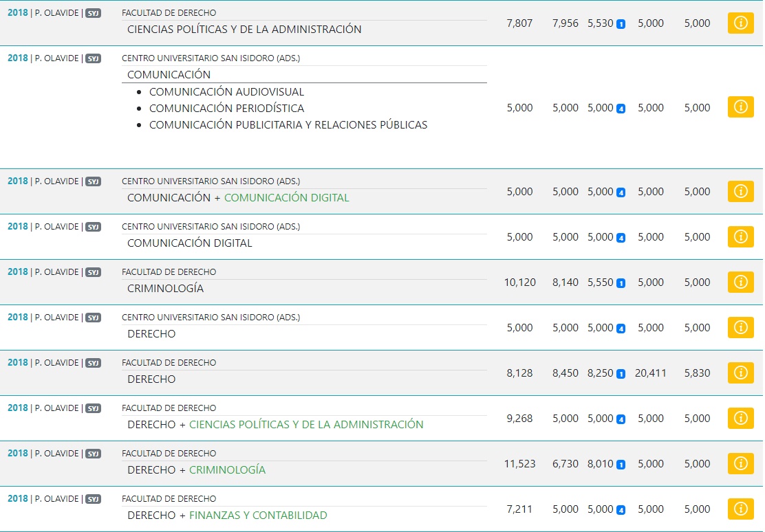Open green Finanzas y Contabilidad link

coord(258,516)
